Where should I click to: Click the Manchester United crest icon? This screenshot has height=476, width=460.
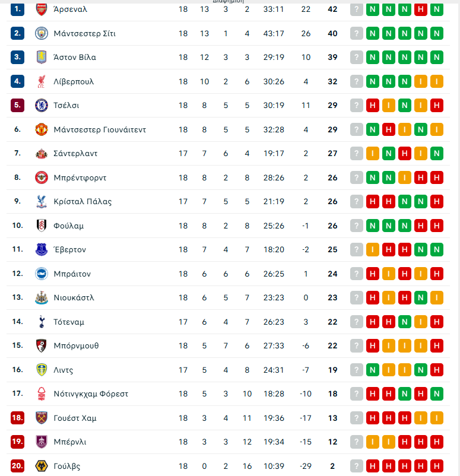pyautogui.click(x=41, y=129)
